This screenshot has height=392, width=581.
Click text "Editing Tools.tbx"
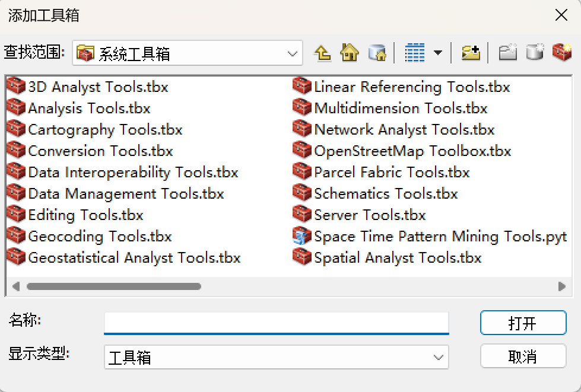pos(85,215)
